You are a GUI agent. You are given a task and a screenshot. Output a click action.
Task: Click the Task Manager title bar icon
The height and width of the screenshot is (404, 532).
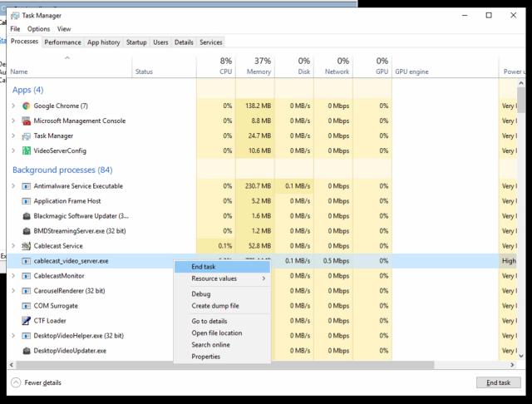click(15, 16)
